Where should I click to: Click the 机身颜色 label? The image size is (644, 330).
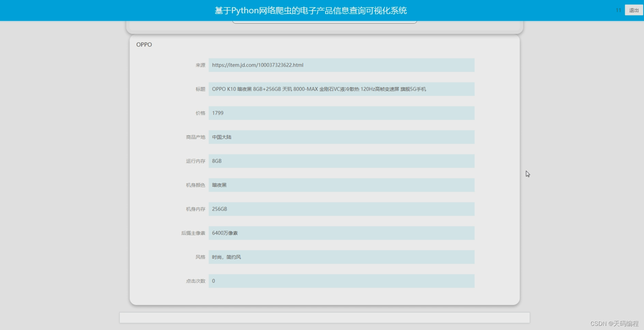coord(195,185)
